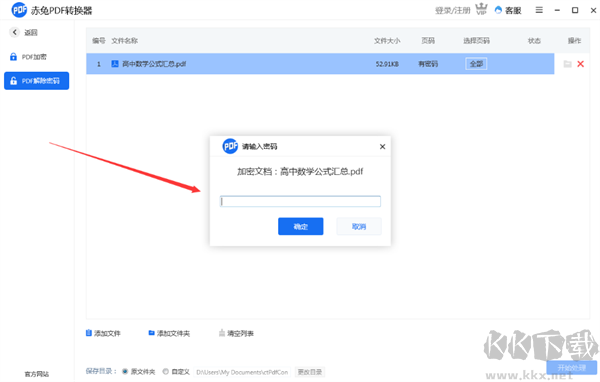This screenshot has height=382, width=600.
Task: Open folder icon for 高中数学公式汇总.pdf row
Action: (567, 64)
